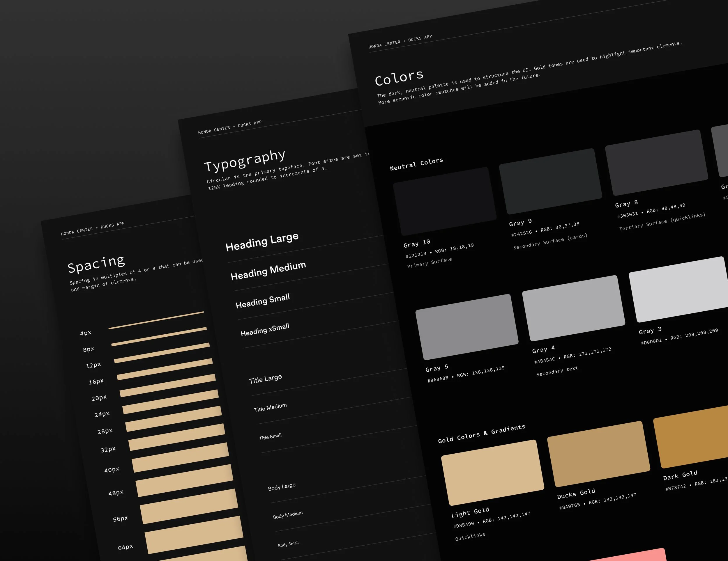This screenshot has height=561, width=728.
Task: Click the Title Large text sample
Action: (x=265, y=379)
